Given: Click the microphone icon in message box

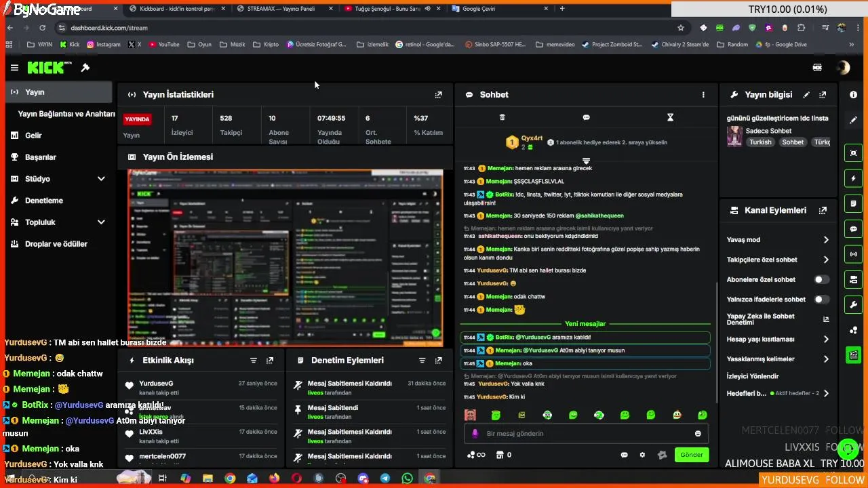Looking at the screenshot, I should coord(475,434).
